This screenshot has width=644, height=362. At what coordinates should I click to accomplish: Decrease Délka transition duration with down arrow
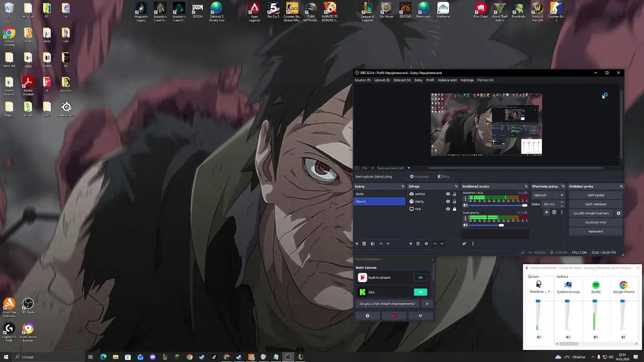pyautogui.click(x=562, y=206)
